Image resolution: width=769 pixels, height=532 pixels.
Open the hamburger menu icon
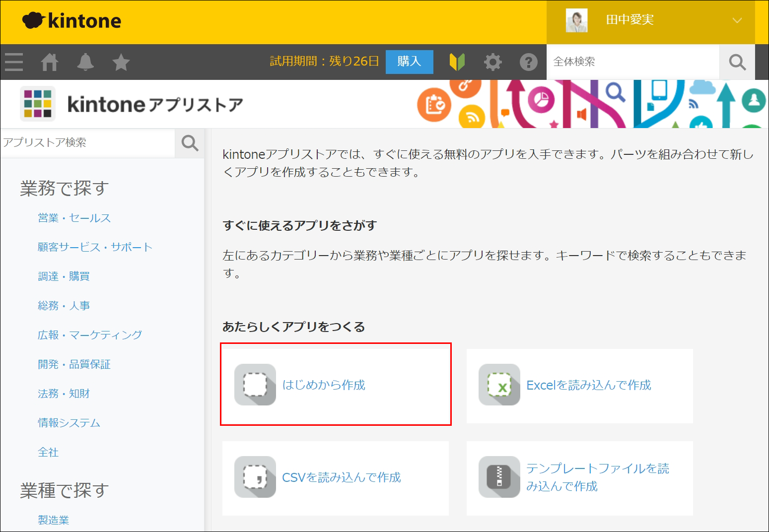[x=14, y=62]
